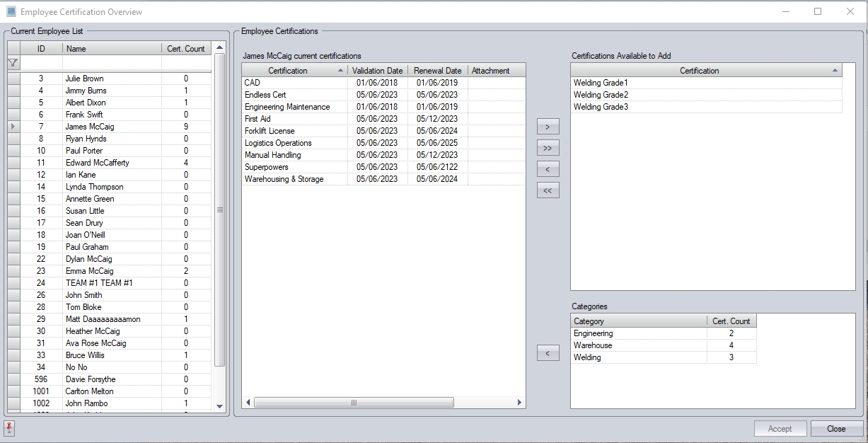Sort employees by Cert. Count column

point(185,49)
